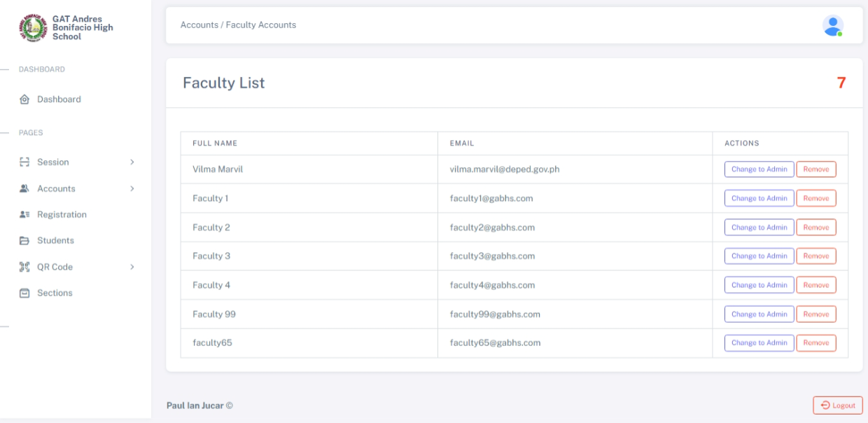Remove the Faculty 2 account
Image resolution: width=868 pixels, height=423 pixels.
coord(816,228)
